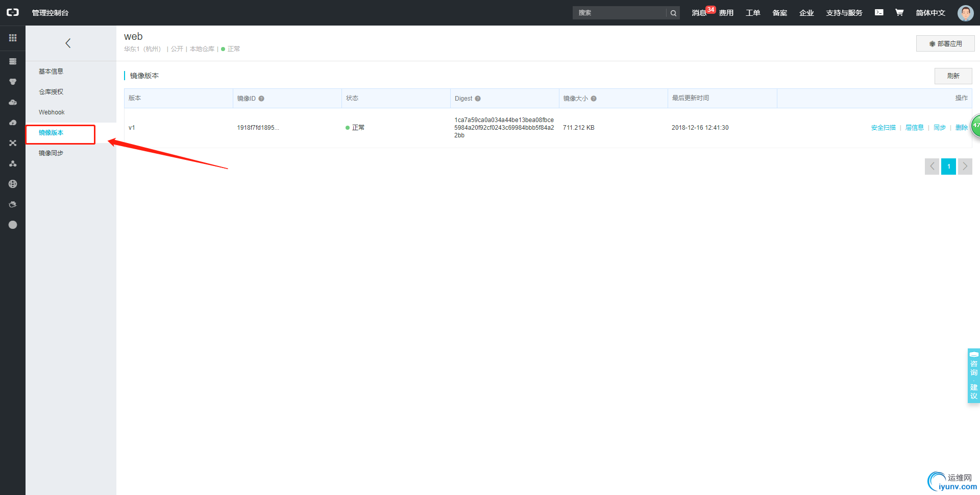The height and width of the screenshot is (495, 980).
Task: Open 仓库授权 in side menu
Action: pyautogui.click(x=51, y=92)
